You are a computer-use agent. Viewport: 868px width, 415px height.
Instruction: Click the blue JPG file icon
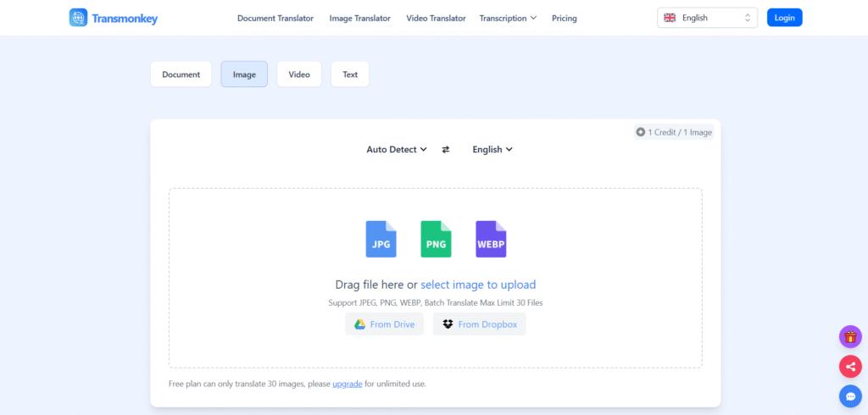tap(381, 239)
